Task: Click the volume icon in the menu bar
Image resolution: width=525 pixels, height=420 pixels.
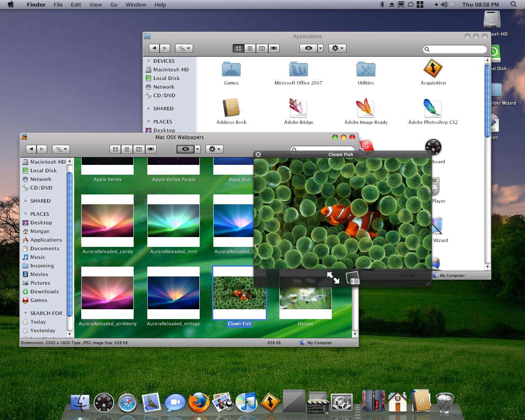Action: tap(444, 5)
